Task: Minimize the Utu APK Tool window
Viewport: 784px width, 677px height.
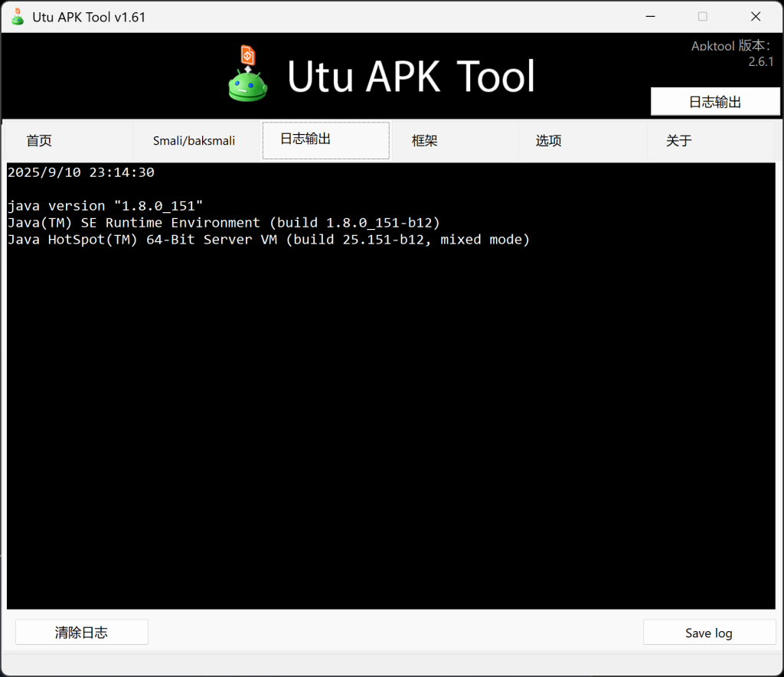Action: coord(651,17)
